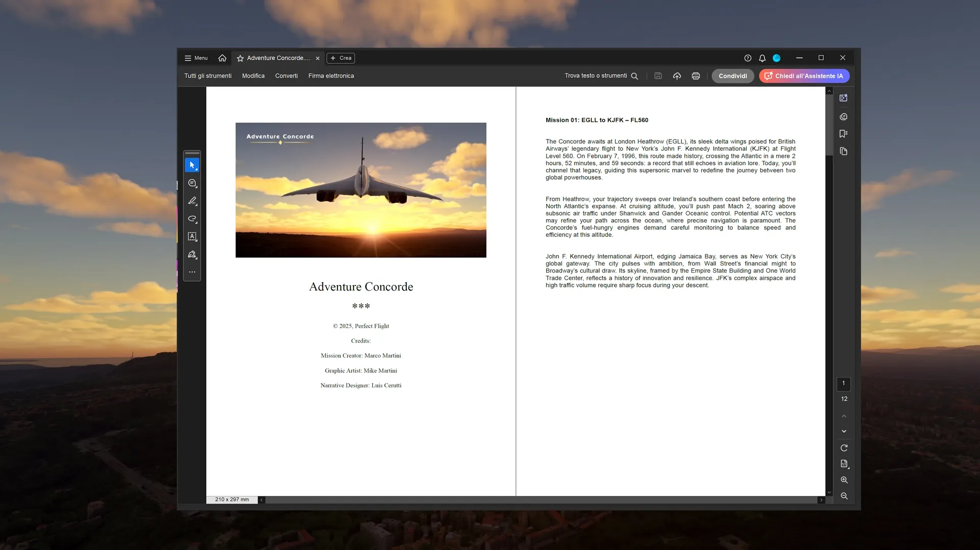Open the hamburger Menu

pos(196,58)
